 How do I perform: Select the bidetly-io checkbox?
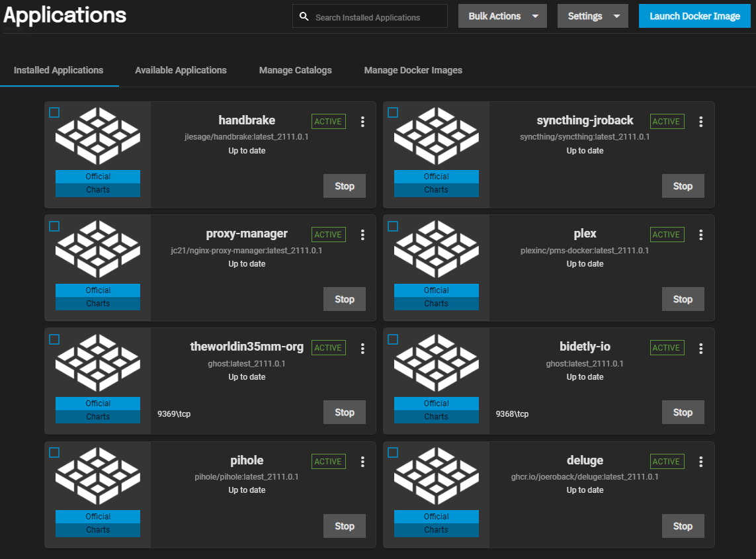pos(393,339)
